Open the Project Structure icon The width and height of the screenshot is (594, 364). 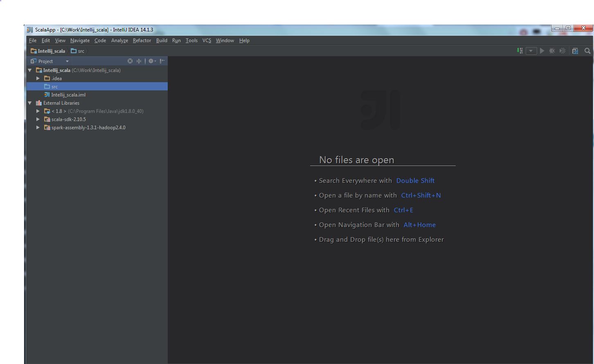click(x=575, y=51)
